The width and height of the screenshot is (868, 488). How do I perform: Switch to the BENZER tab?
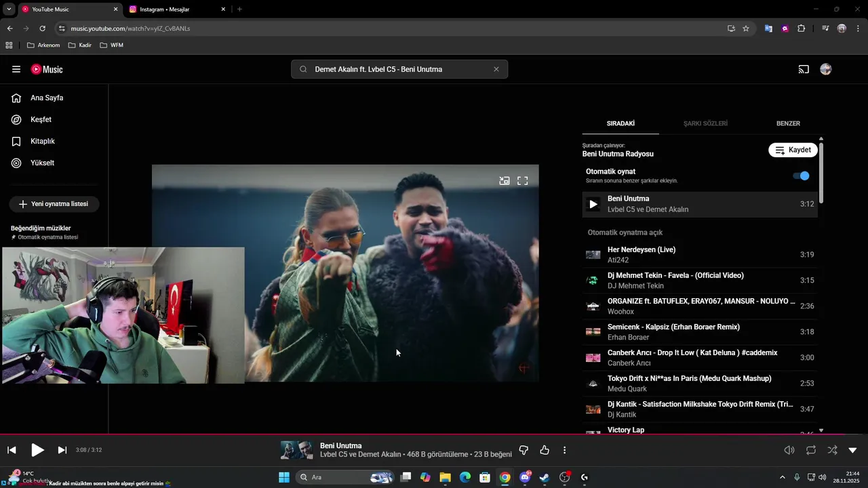[788, 123]
